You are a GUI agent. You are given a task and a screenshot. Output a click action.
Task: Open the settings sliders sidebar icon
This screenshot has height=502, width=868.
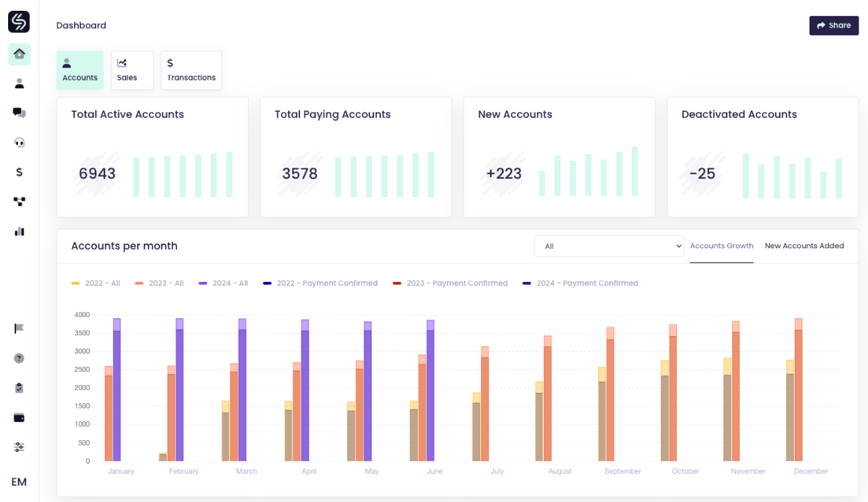tap(20, 447)
